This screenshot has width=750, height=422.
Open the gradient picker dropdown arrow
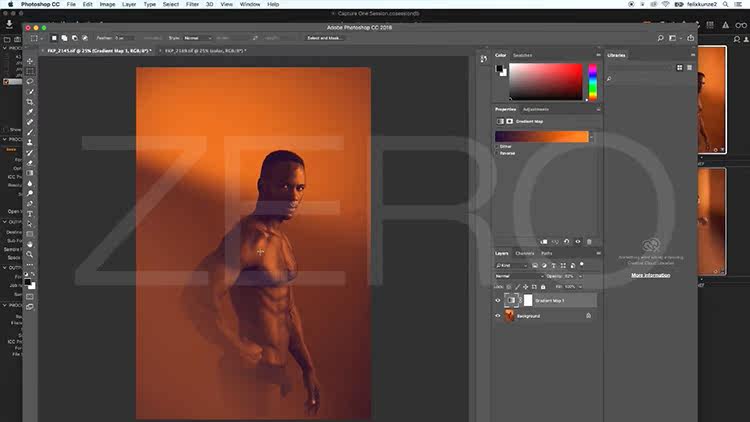point(591,137)
